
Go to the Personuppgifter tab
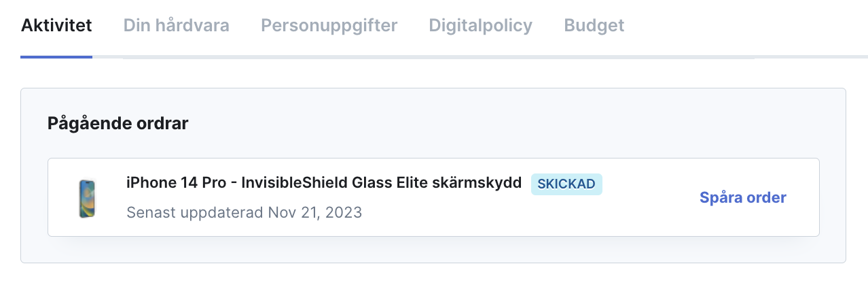tap(329, 26)
